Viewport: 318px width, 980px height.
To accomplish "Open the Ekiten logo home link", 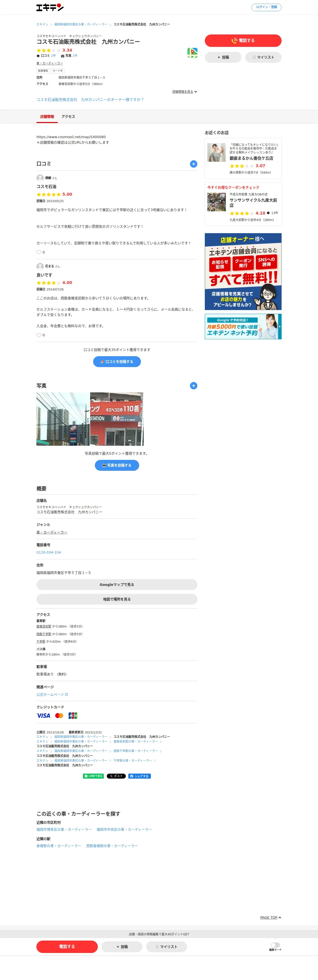I will pos(50,7).
